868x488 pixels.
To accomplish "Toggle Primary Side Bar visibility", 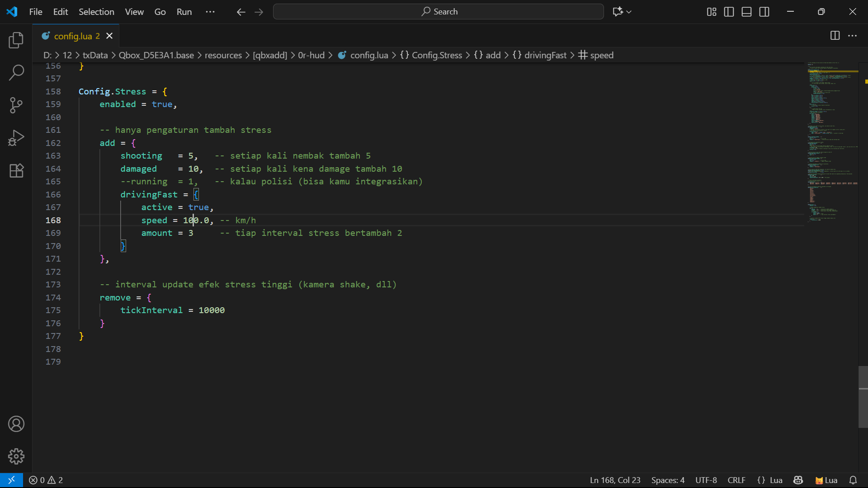I will point(729,12).
